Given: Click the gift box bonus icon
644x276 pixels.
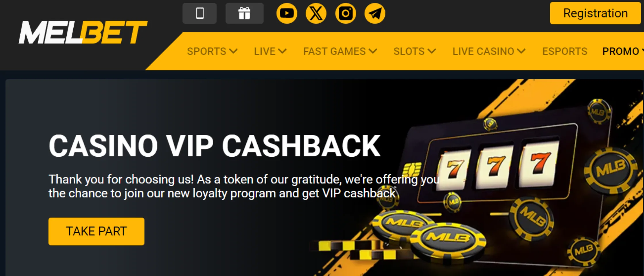Looking at the screenshot, I should pyautogui.click(x=244, y=13).
